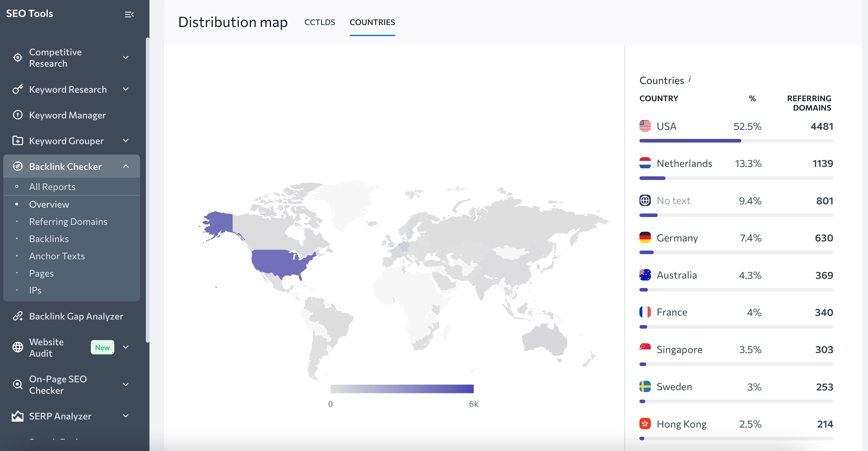The image size is (868, 451).
Task: Open the Referring Domains report
Action: pyautogui.click(x=68, y=221)
